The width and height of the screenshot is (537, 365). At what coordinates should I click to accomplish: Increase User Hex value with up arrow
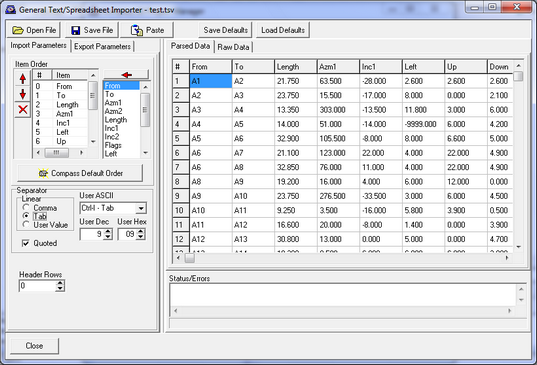141,231
